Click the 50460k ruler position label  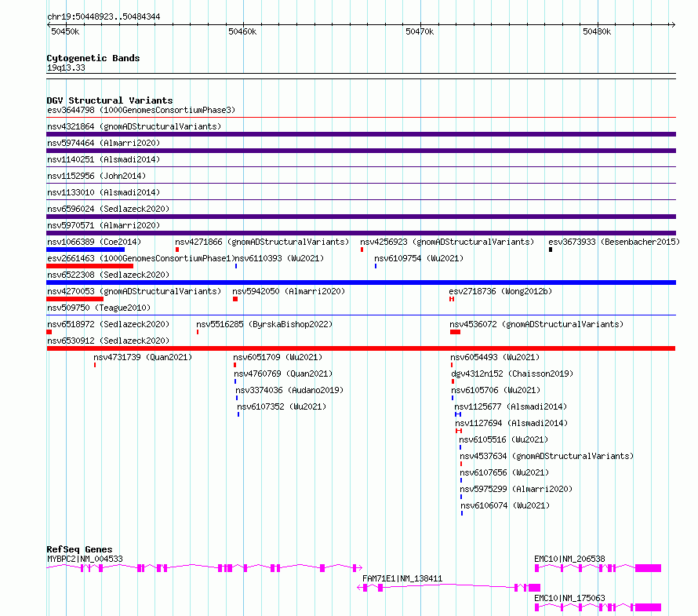point(242,31)
